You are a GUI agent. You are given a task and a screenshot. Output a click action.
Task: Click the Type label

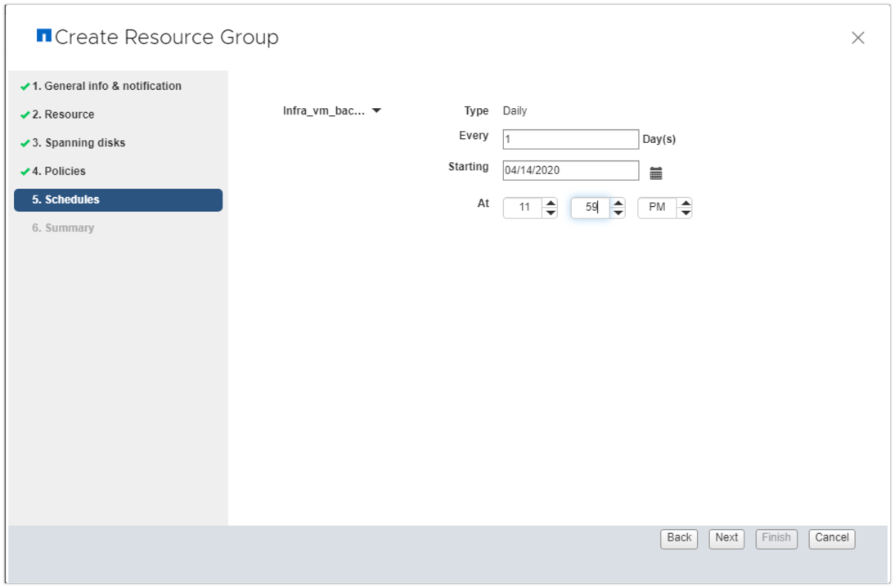pos(476,110)
